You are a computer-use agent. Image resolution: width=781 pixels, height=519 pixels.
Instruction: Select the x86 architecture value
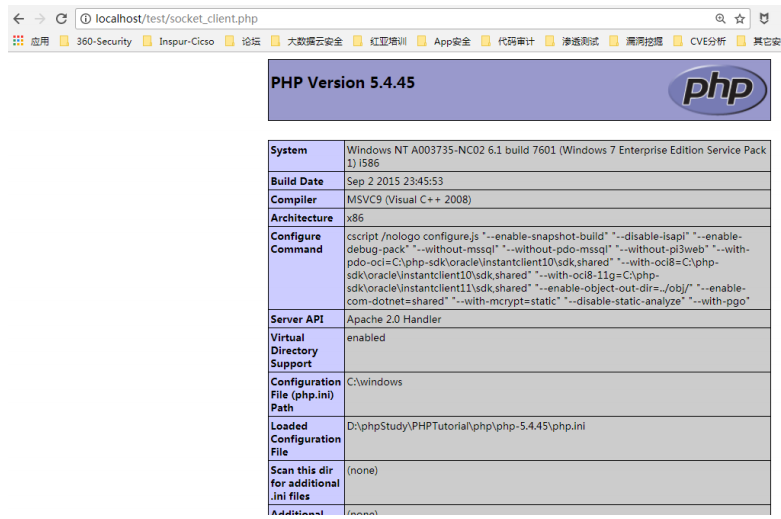point(355,218)
